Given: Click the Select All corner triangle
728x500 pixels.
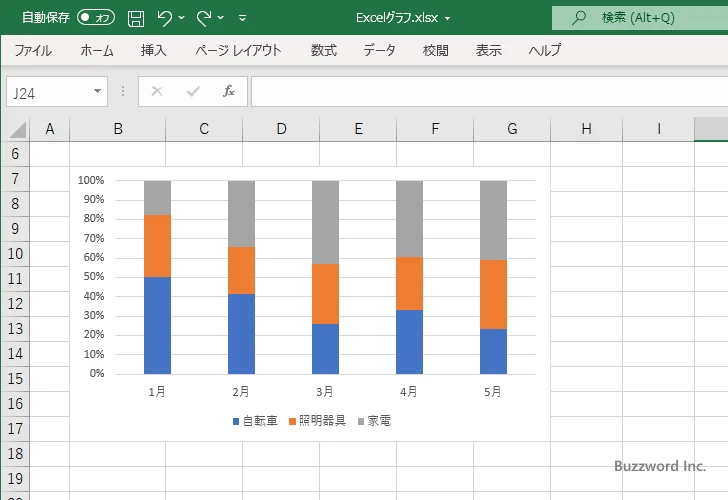Looking at the screenshot, I should (x=17, y=130).
